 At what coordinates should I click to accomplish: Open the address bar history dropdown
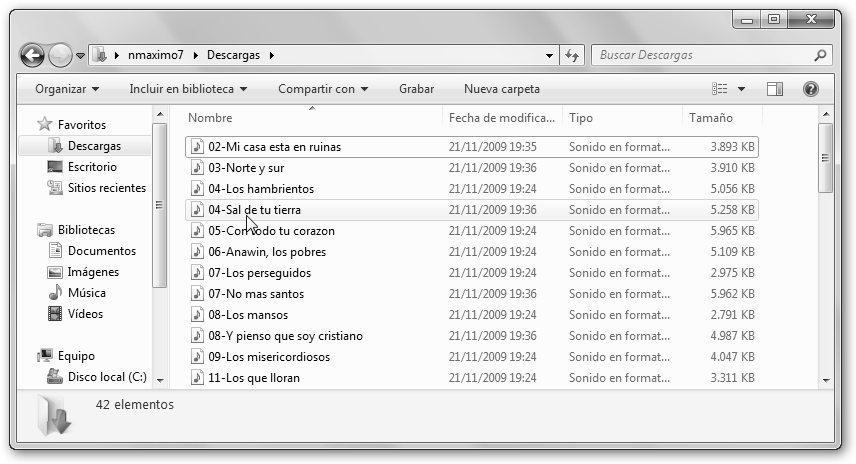[550, 56]
